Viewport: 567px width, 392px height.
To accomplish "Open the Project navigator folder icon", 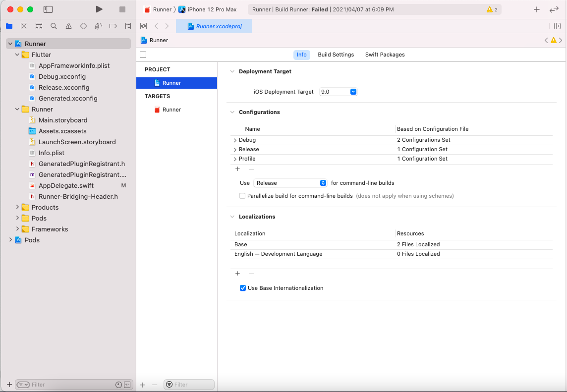I will (x=9, y=26).
